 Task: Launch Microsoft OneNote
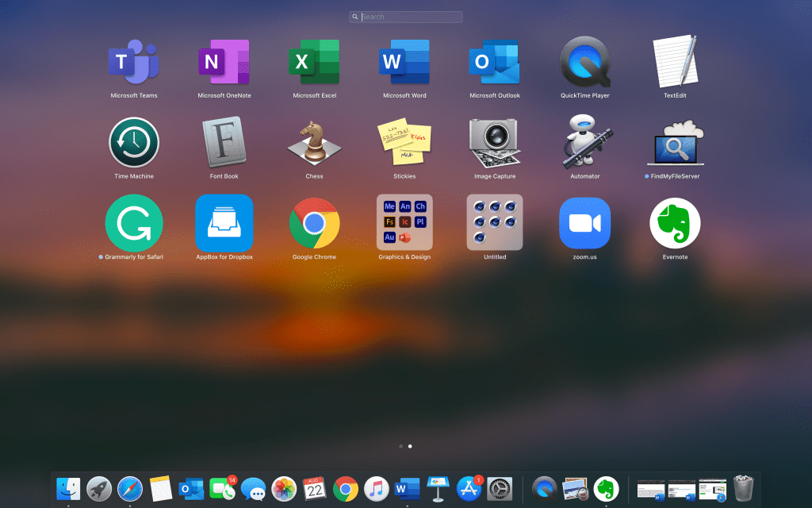tap(224, 62)
